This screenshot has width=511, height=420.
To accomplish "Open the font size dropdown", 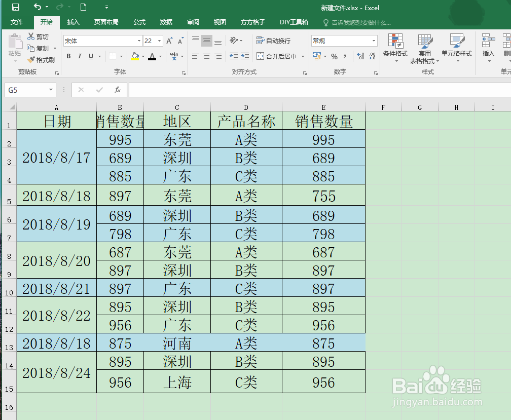I will point(160,40).
